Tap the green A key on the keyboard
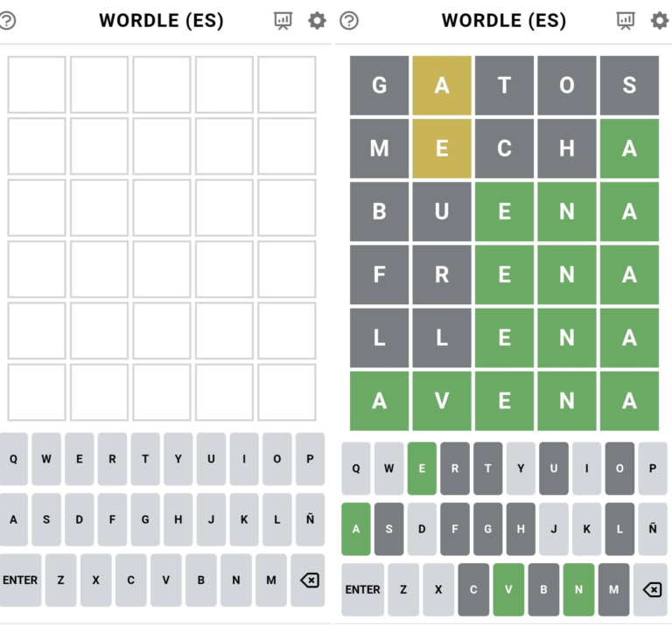Image resolution: width=672 pixels, height=626 pixels. 355,529
